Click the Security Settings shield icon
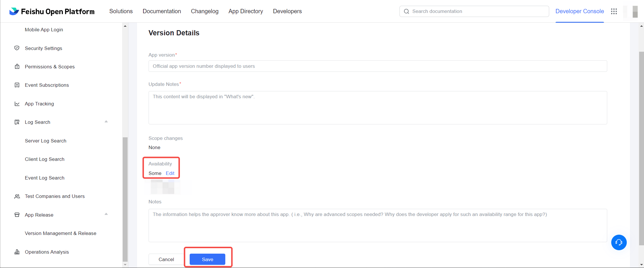Image resolution: width=644 pixels, height=268 pixels. (17, 48)
